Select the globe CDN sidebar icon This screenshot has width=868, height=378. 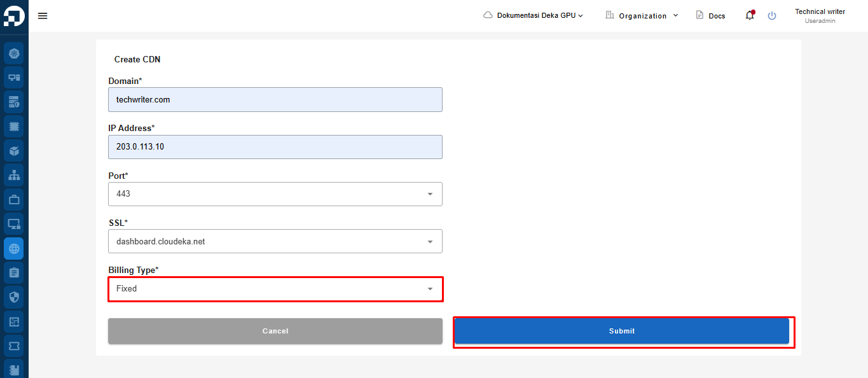click(14, 248)
